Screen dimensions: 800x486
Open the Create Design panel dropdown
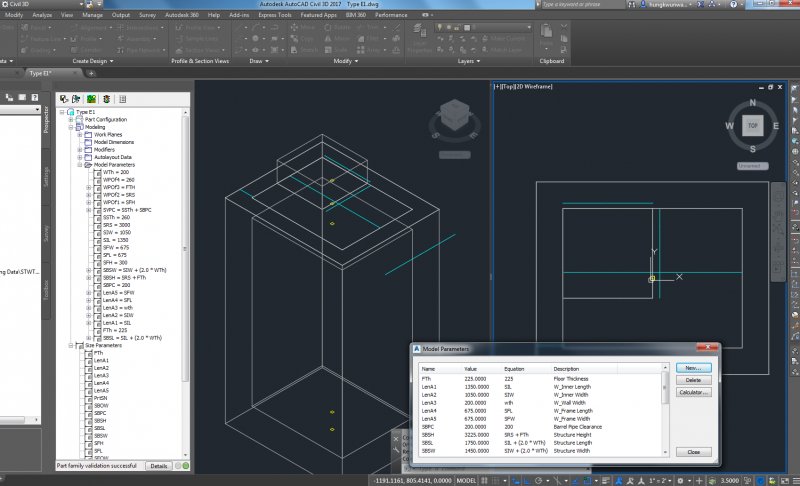[x=93, y=61]
